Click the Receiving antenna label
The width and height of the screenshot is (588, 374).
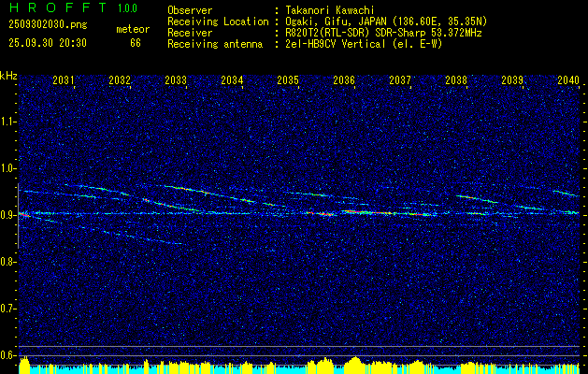[215, 44]
